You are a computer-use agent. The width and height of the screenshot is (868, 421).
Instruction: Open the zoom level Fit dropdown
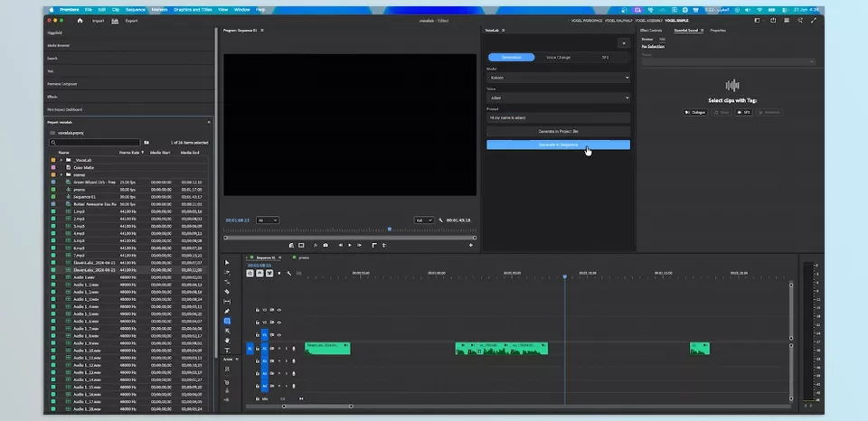click(268, 220)
